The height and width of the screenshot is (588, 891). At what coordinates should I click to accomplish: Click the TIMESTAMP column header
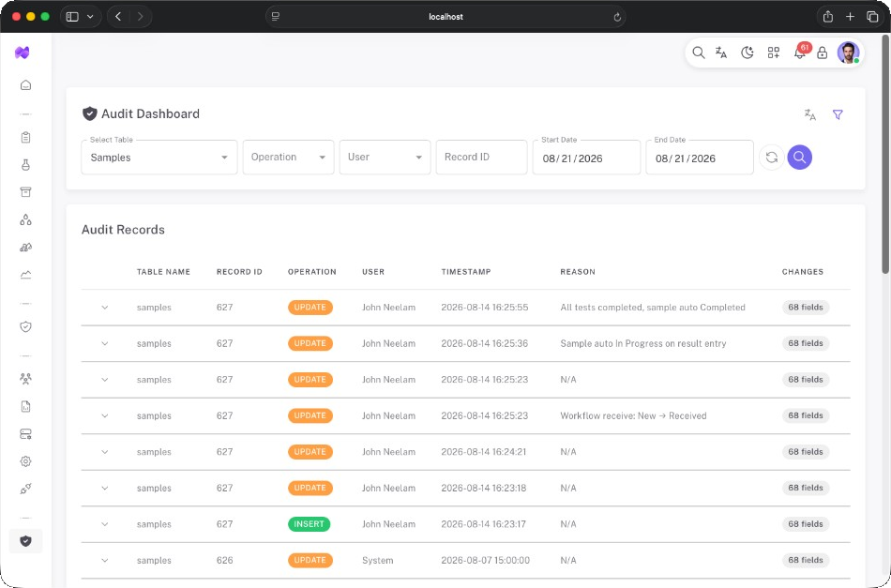(466, 272)
